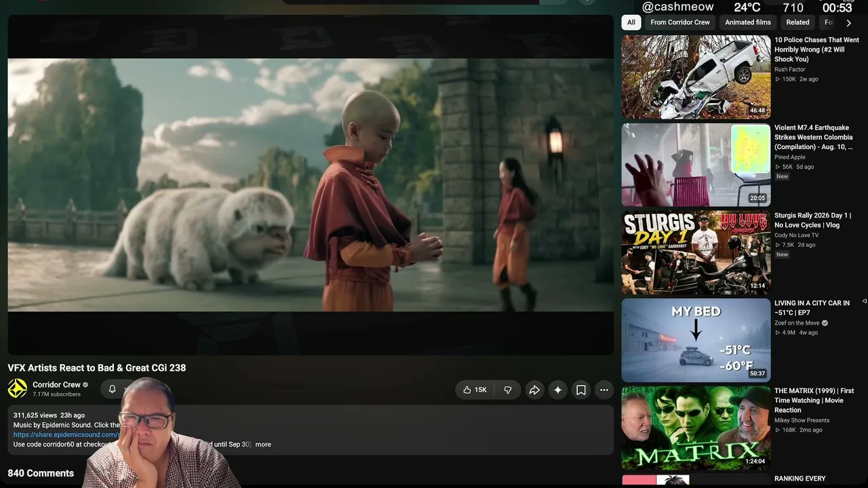The image size is (868, 488).
Task: Open the share.epidemicsound.com link
Action: point(67,434)
